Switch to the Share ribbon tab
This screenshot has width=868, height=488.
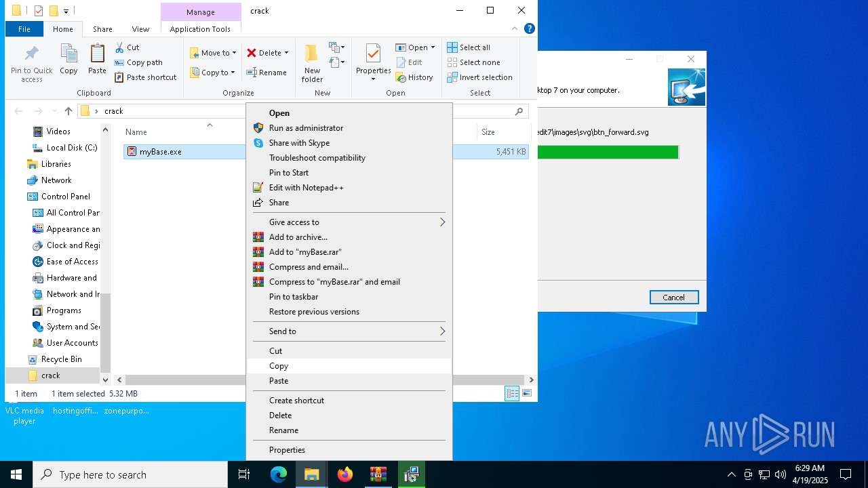point(102,29)
